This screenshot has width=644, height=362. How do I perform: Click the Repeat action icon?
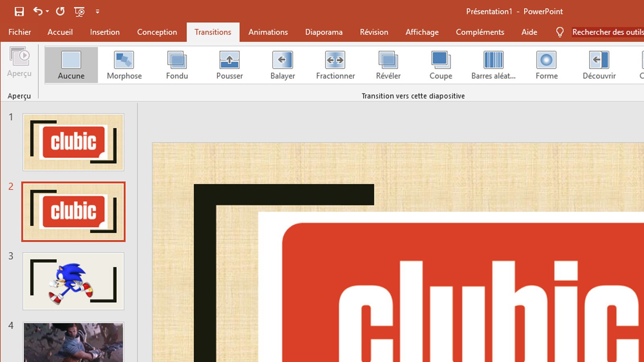pyautogui.click(x=60, y=11)
